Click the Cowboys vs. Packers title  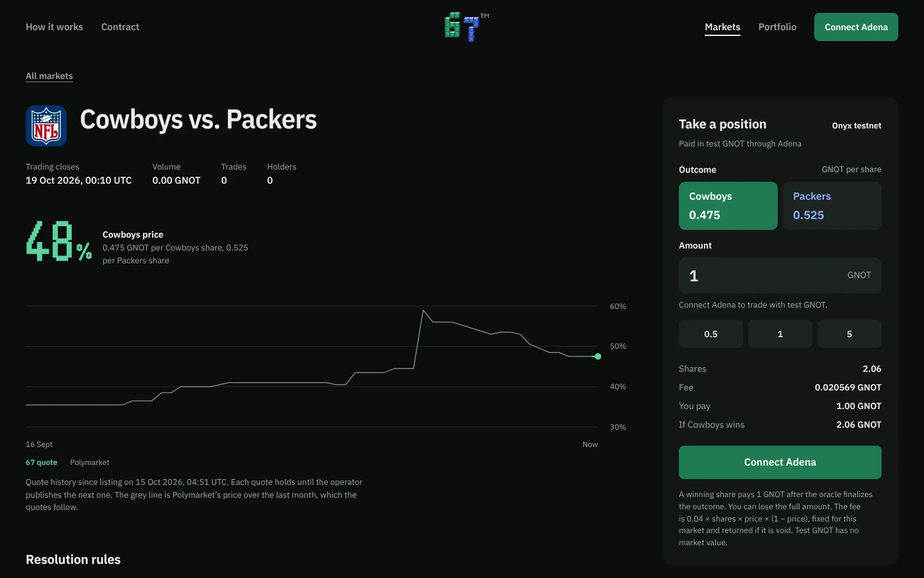coord(198,119)
